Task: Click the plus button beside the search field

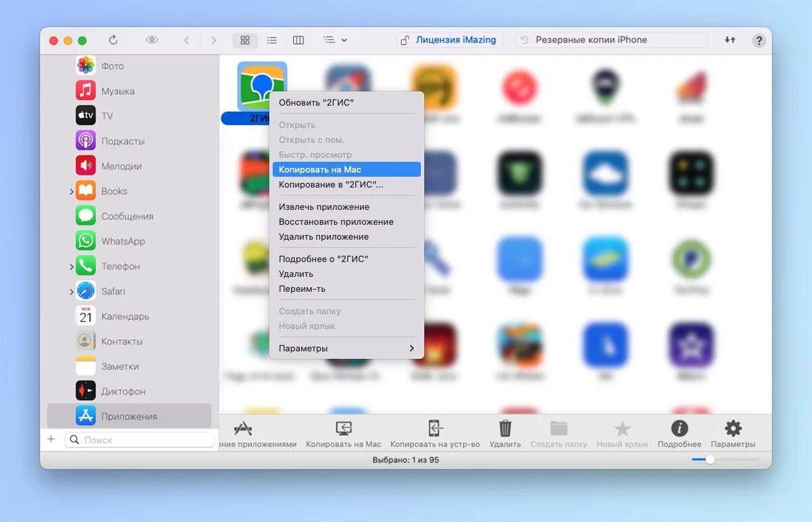Action: click(x=51, y=439)
